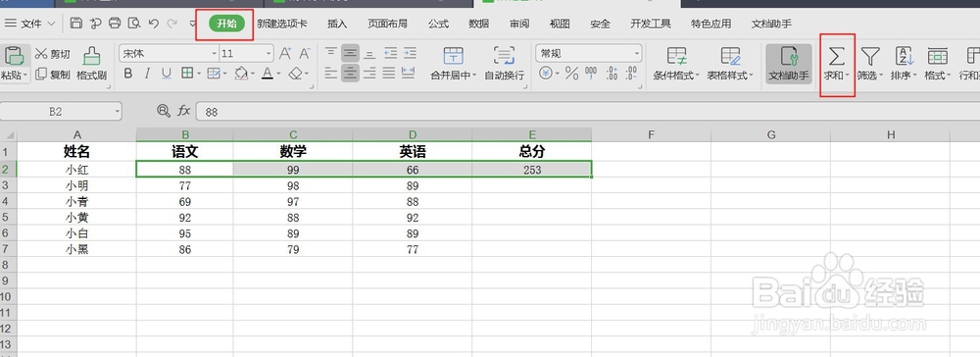
Task: Apply percent style icon
Action: coord(572,74)
